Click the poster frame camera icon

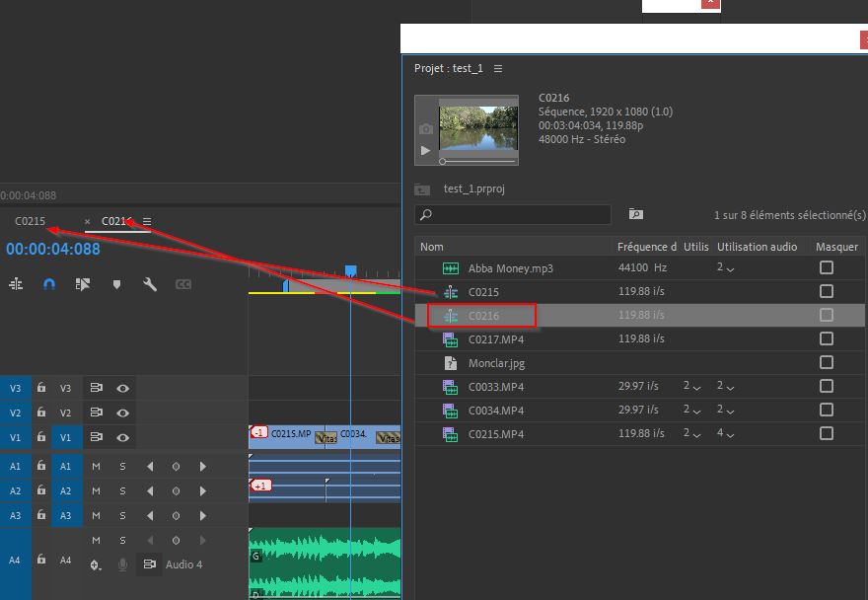(425, 129)
